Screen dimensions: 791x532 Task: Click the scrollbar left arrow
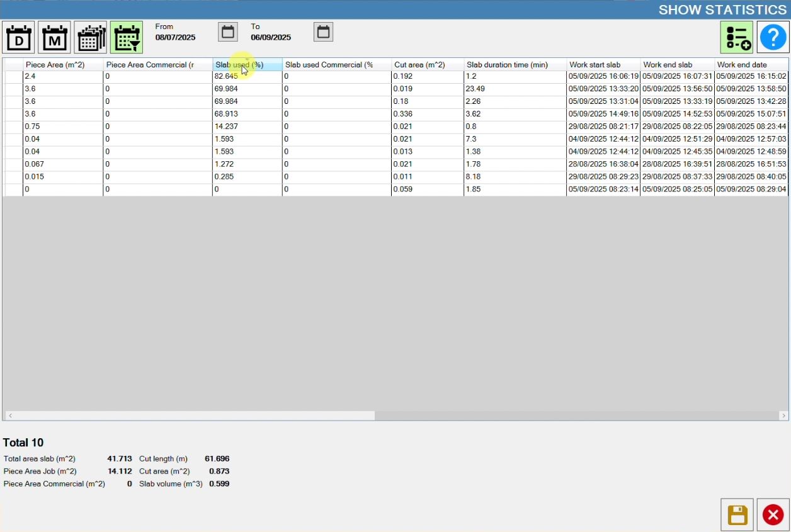point(10,416)
